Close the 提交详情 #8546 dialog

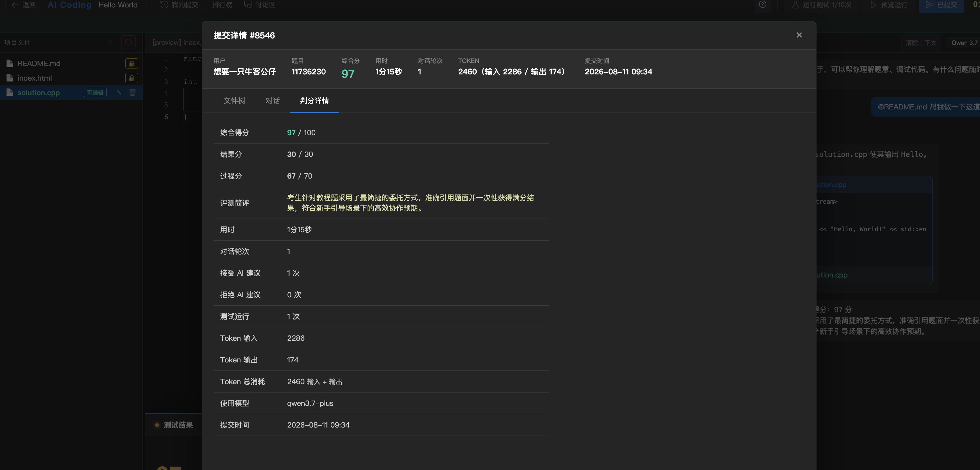[x=798, y=35]
